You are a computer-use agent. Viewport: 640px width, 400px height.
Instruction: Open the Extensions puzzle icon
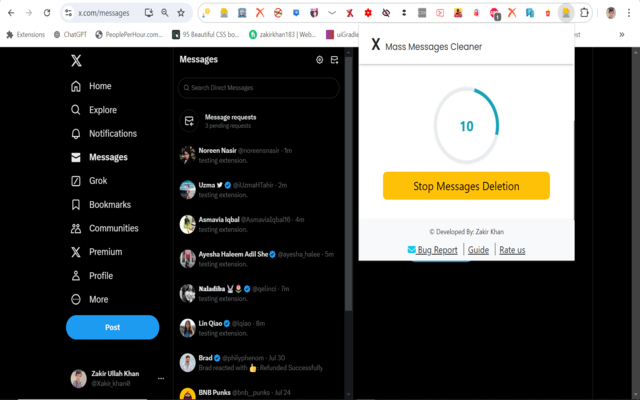584,13
